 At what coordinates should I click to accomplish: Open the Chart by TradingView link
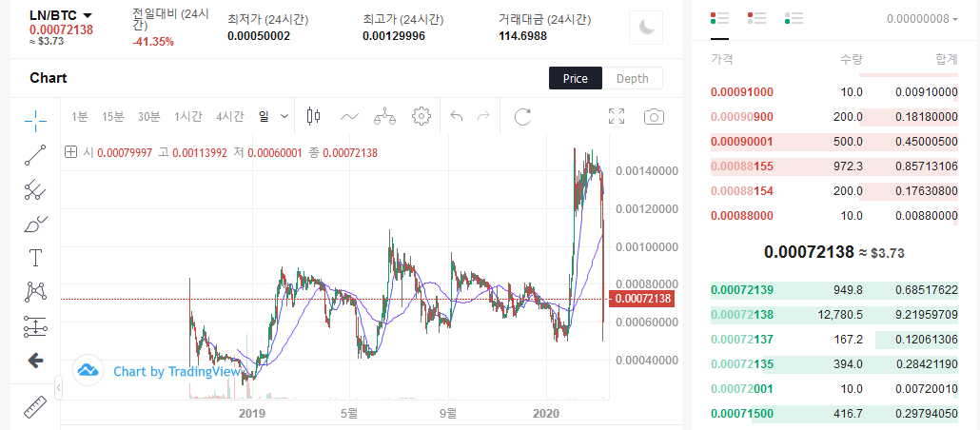click(177, 372)
